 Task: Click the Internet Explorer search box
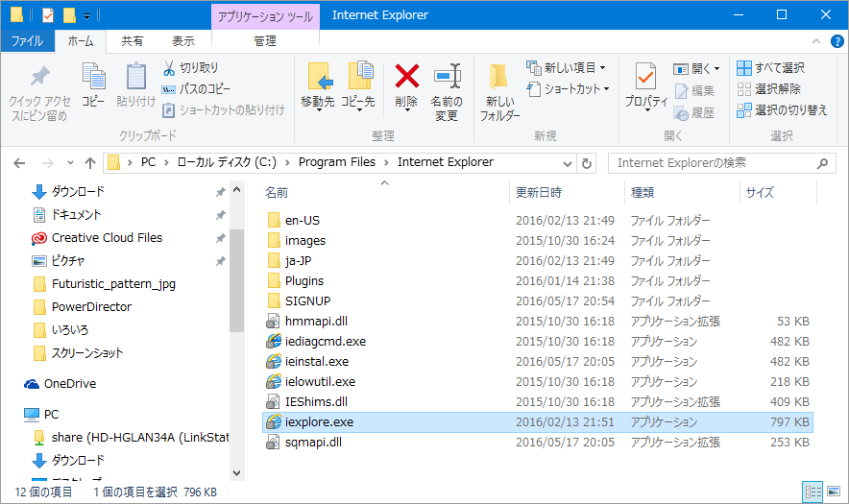[711, 163]
